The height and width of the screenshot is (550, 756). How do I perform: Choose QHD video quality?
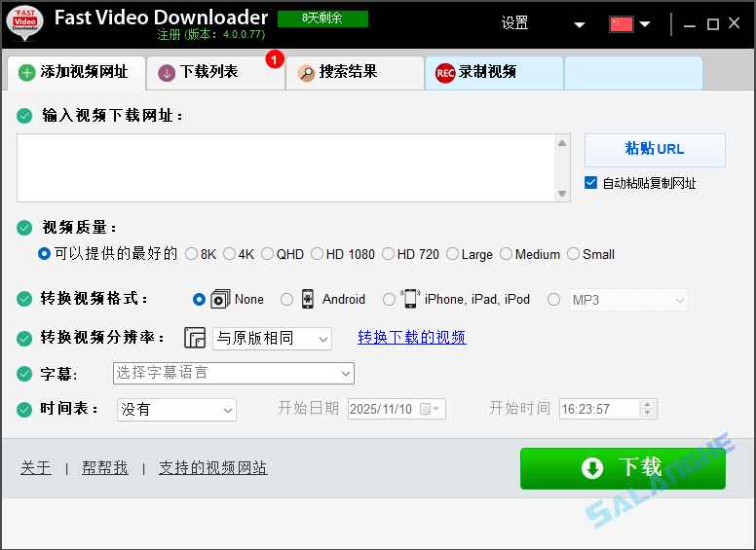268,254
